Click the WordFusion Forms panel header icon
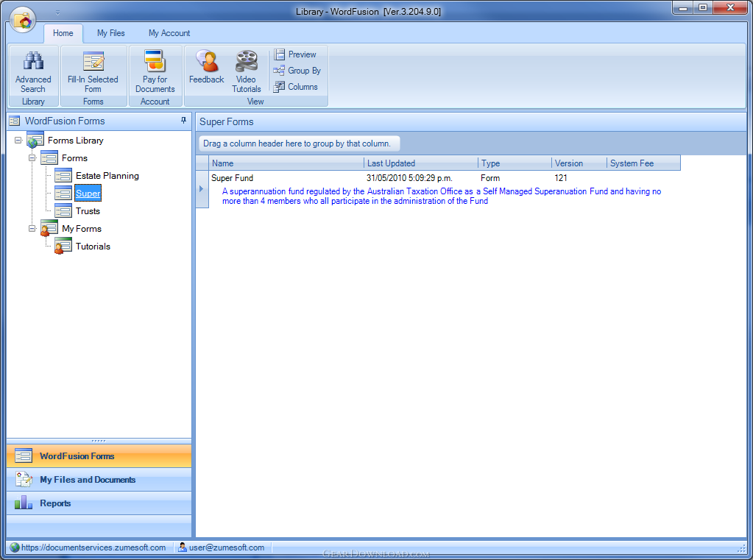753x560 pixels. tap(15, 121)
